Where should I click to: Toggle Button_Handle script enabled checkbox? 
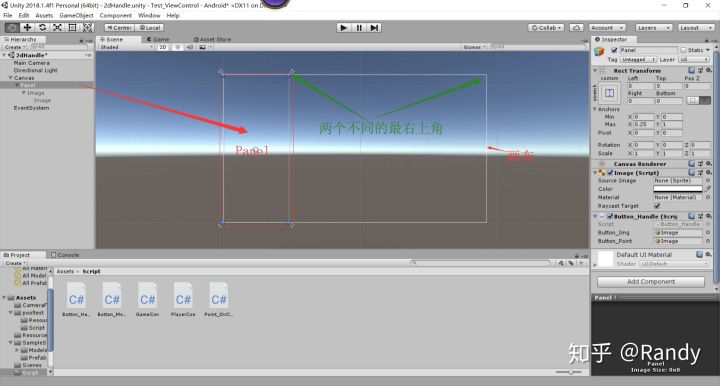(x=610, y=216)
